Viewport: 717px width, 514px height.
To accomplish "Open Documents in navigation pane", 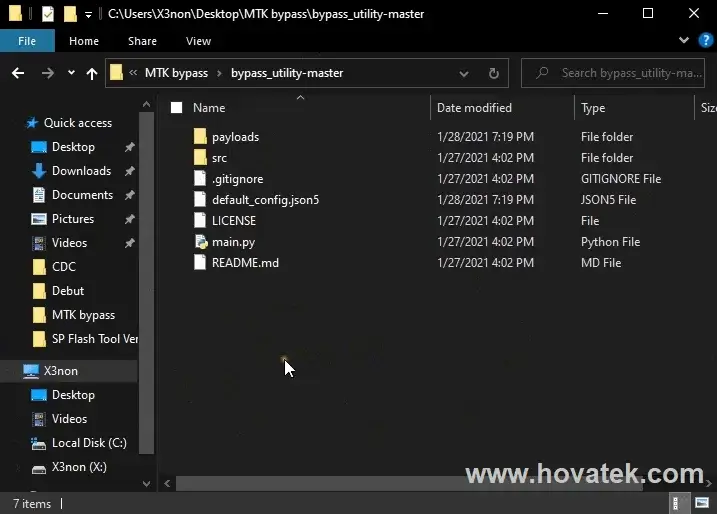I will click(x=82, y=195).
